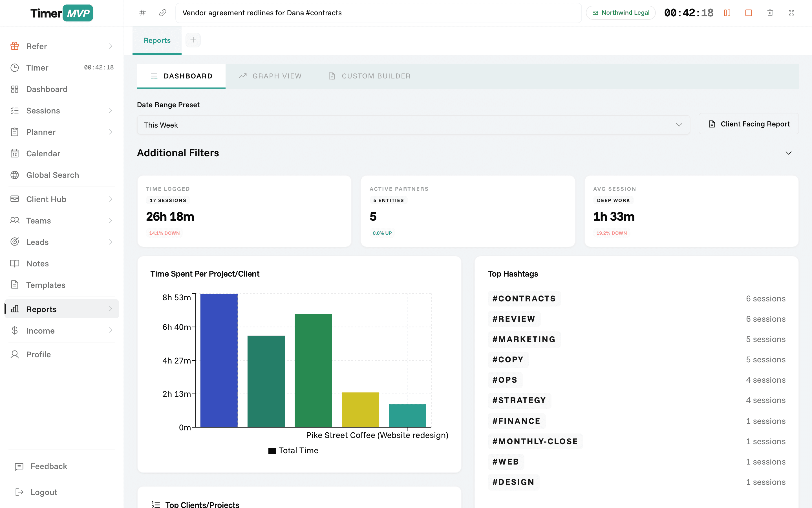This screenshot has width=812, height=508.
Task: Expand the Sessions submenu chevron
Action: [x=111, y=111]
